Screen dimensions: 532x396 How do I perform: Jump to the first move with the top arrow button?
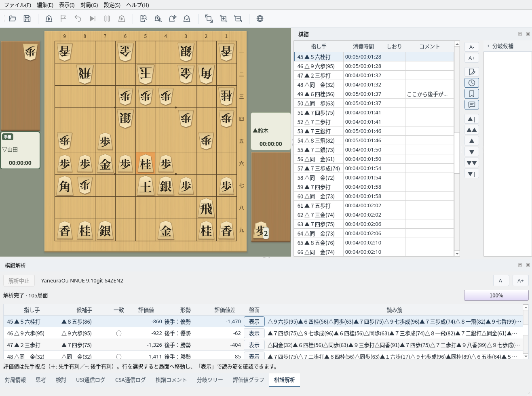[x=472, y=119]
